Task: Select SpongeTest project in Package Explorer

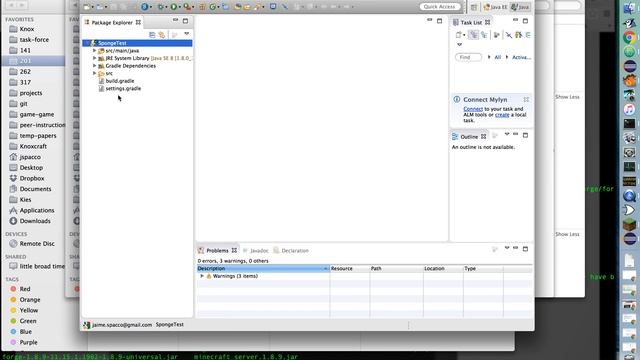Action: (x=137, y=43)
